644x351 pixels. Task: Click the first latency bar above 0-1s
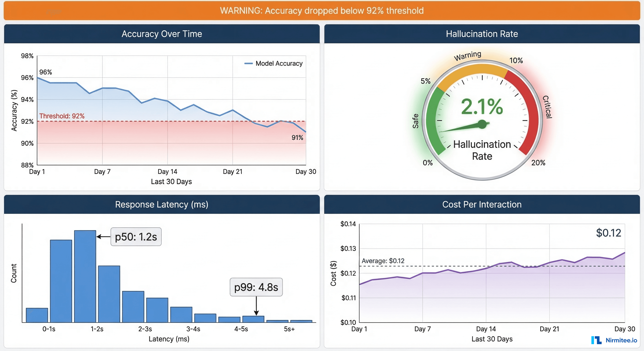(x=37, y=315)
